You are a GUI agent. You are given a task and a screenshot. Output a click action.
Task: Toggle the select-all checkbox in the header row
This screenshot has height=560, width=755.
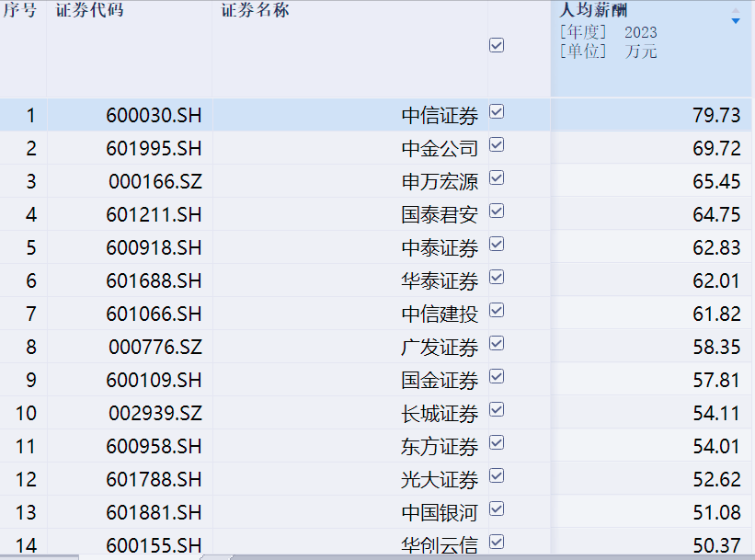tap(497, 43)
